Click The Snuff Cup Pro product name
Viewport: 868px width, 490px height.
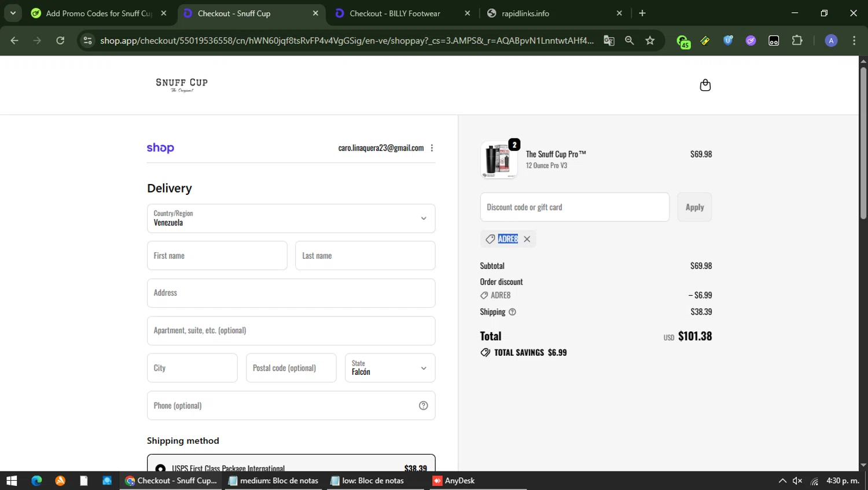(556, 154)
